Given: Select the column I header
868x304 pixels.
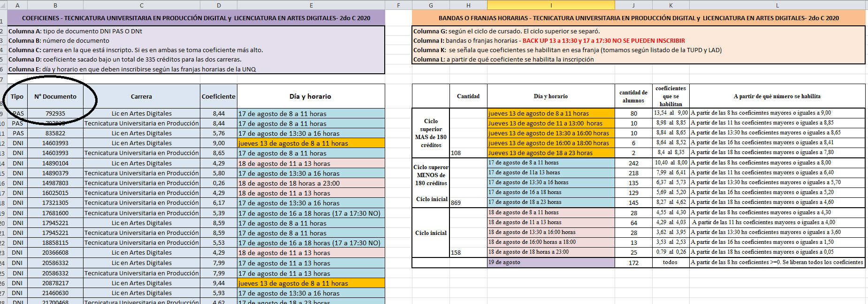Looking at the screenshot, I should tap(551, 5).
